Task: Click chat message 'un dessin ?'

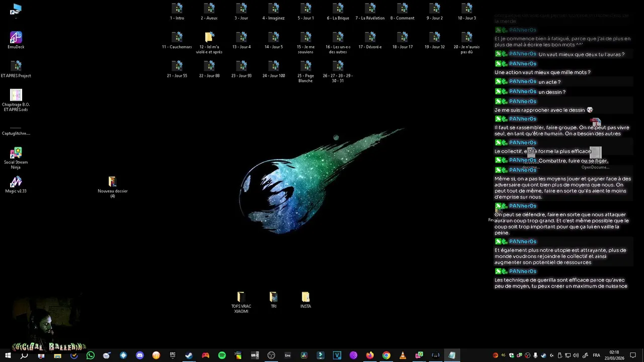Action: point(552,92)
